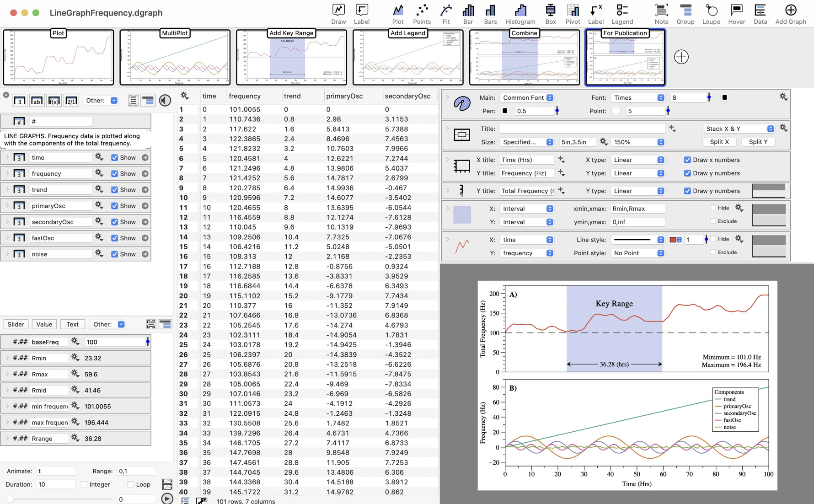
Task: Add a Points command
Action: point(422,14)
